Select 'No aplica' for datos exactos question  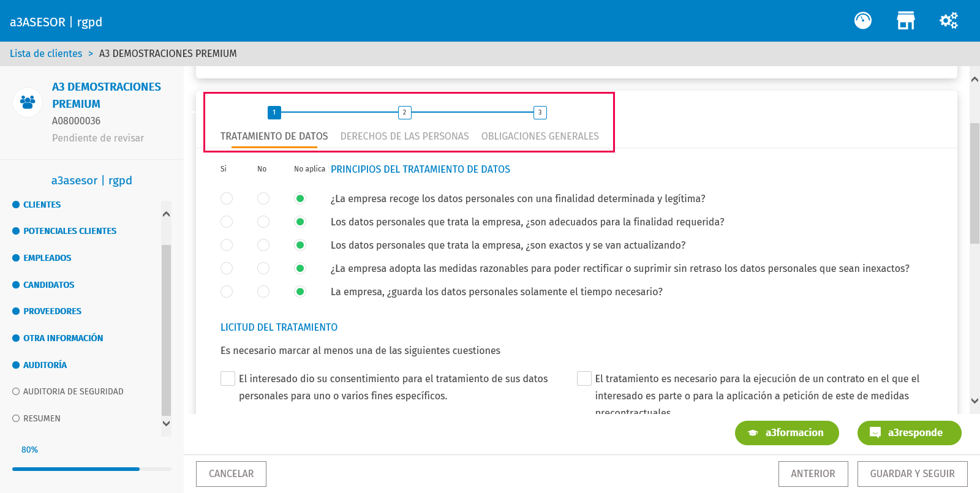pos(300,245)
